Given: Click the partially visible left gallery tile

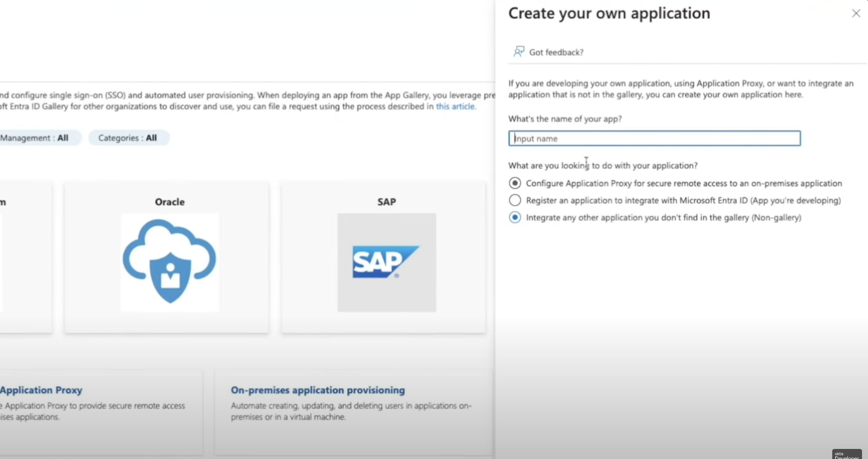Looking at the screenshot, I should point(26,261).
